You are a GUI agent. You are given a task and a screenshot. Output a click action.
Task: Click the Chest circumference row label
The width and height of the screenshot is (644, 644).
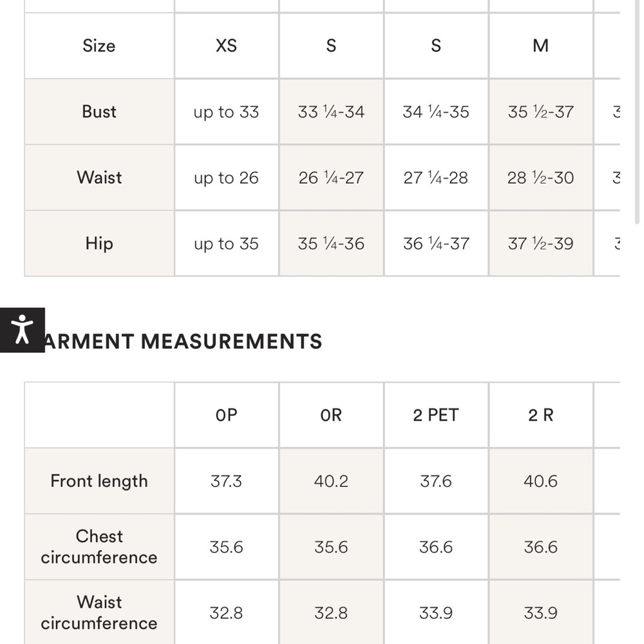99,547
